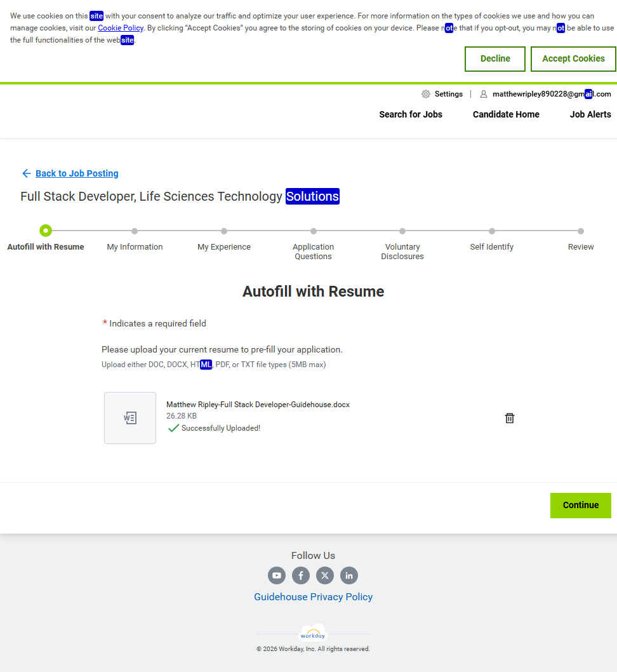Go to Search for Jobs
This screenshot has height=672, width=617.
pos(411,114)
